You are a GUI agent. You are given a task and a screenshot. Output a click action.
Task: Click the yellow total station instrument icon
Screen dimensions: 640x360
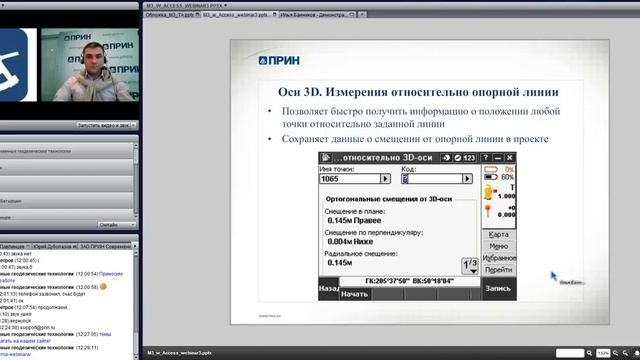click(489, 193)
